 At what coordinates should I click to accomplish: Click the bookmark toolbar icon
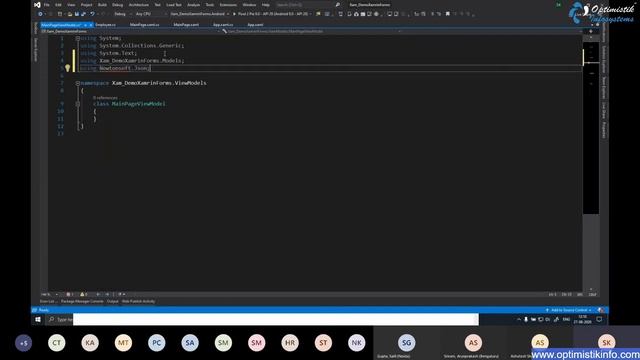pos(448,14)
